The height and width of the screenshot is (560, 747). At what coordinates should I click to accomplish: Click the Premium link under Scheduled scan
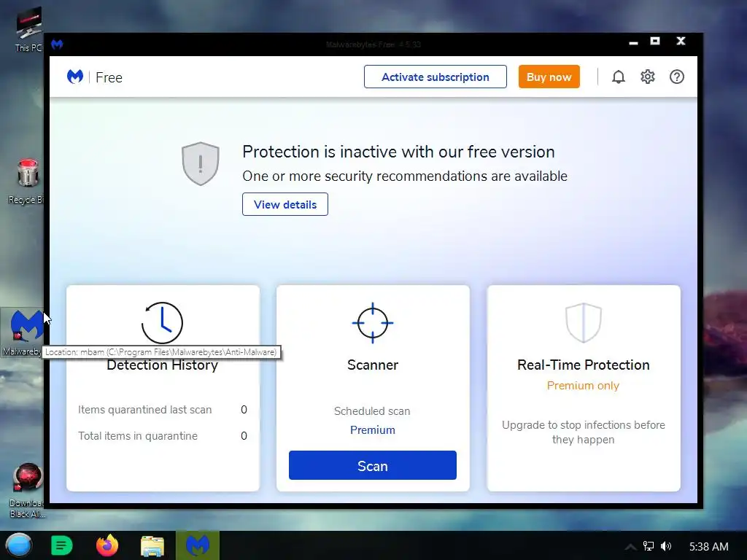[x=373, y=430]
